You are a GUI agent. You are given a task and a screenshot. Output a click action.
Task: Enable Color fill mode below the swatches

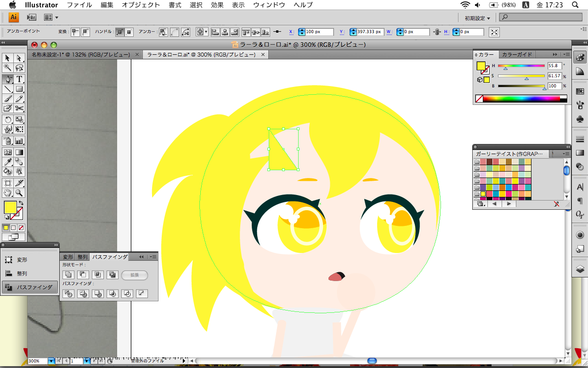tap(6, 228)
